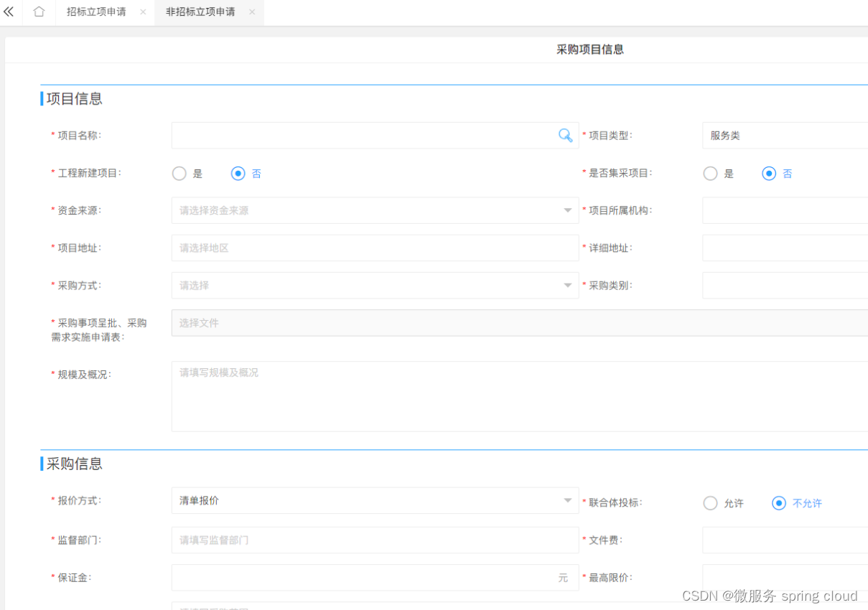Click the 采购类别 field
This screenshot has width=868, height=610.
tap(785, 285)
